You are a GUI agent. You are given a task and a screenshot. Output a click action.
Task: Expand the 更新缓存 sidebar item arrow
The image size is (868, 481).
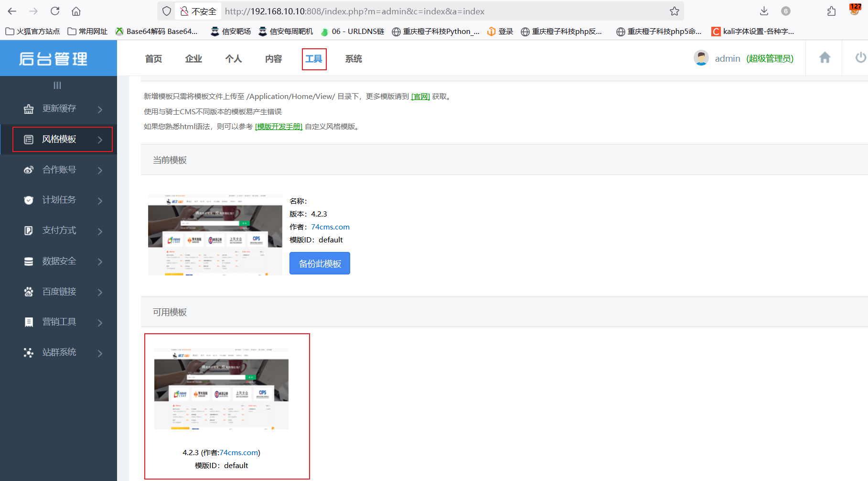100,109
